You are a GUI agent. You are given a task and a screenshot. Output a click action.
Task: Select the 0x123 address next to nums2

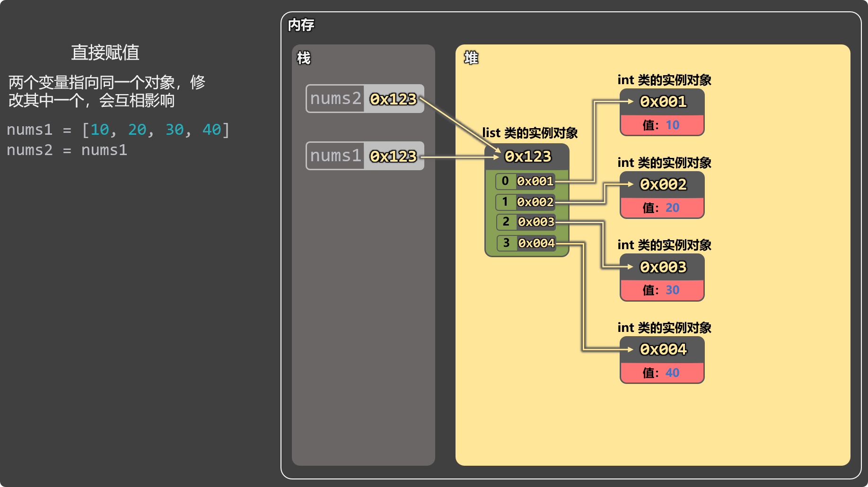point(394,99)
